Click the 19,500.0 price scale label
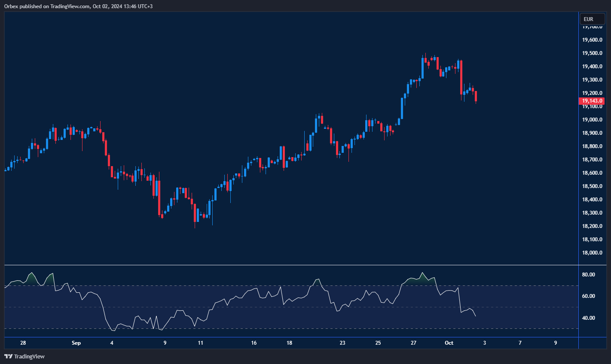 click(x=592, y=53)
